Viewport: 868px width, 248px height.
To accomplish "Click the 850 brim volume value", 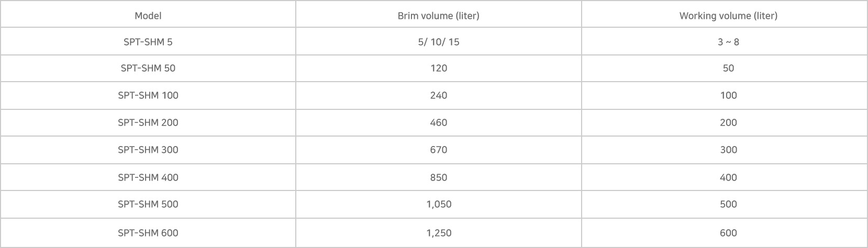I will pos(439,177).
